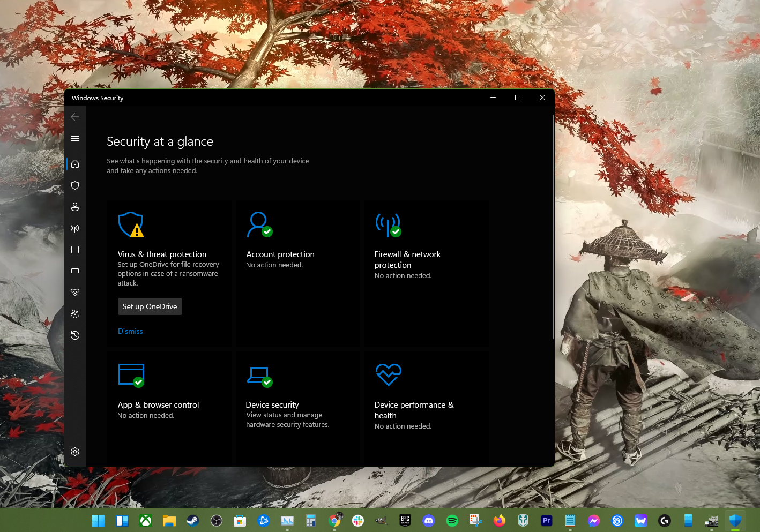
Task: Open Device security card title
Action: pos(272,405)
